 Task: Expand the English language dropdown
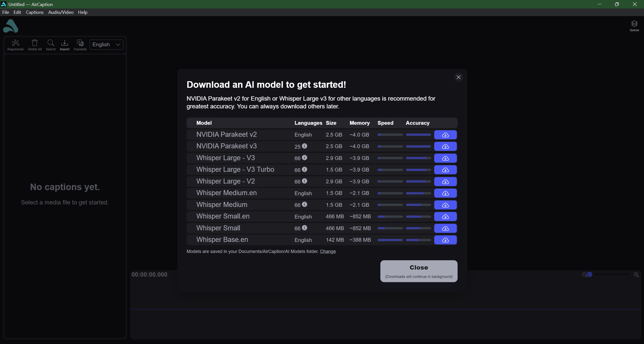tap(106, 45)
